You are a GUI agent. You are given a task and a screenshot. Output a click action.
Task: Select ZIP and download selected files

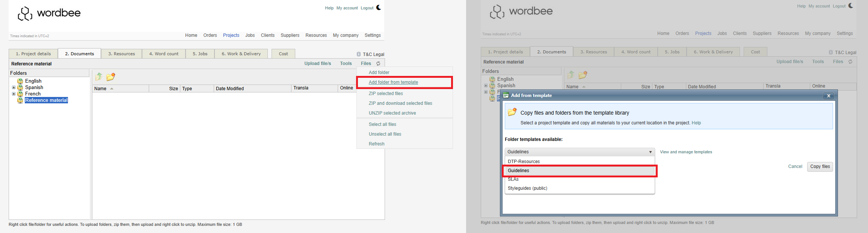[x=400, y=103]
